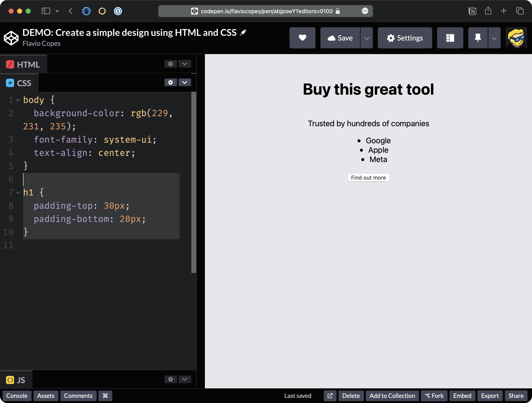Click the CSS editor vertical scrollbar

194,183
